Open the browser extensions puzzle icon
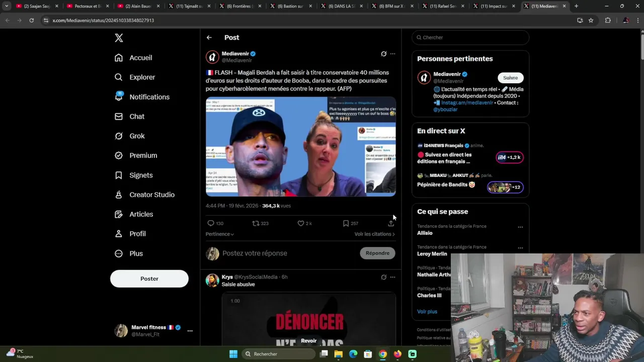 (608, 20)
